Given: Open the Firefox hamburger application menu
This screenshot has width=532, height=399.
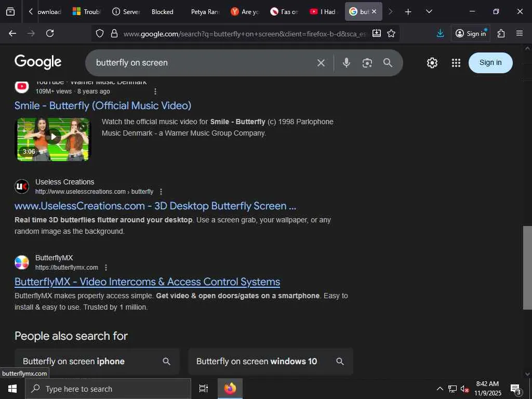Looking at the screenshot, I should (520, 33).
